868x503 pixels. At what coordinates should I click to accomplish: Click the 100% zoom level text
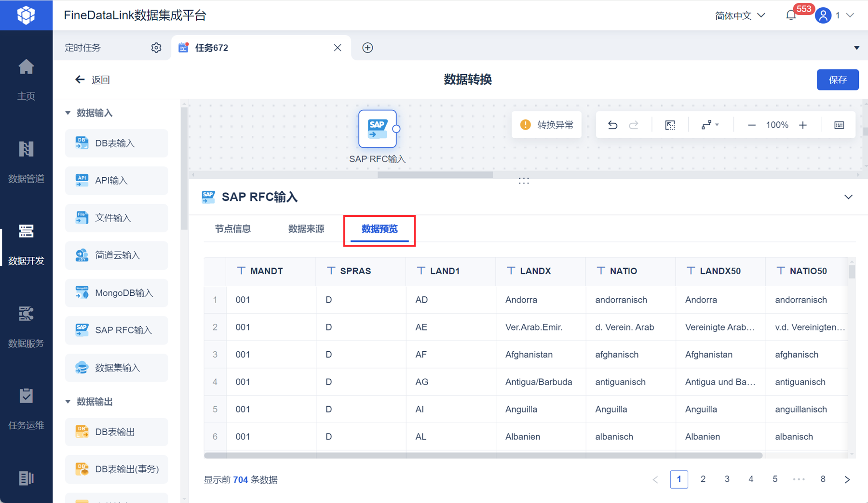(777, 125)
